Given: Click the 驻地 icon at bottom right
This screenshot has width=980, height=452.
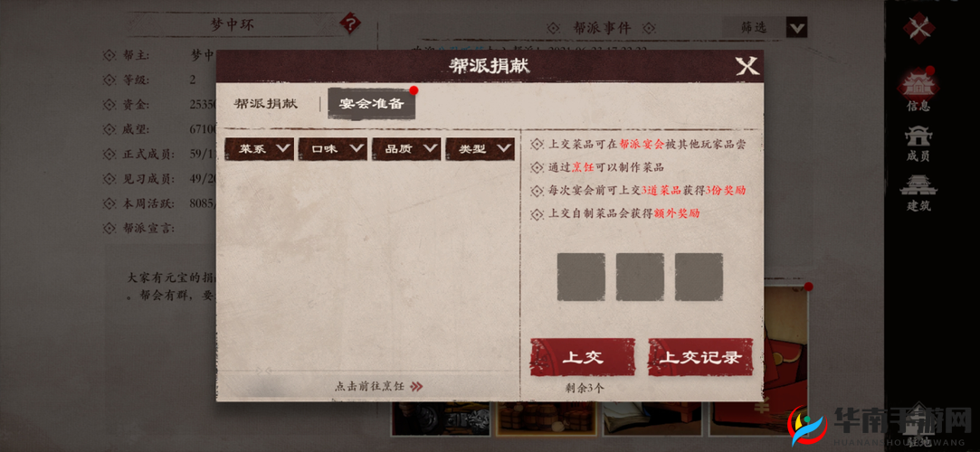Looking at the screenshot, I should point(919,425).
